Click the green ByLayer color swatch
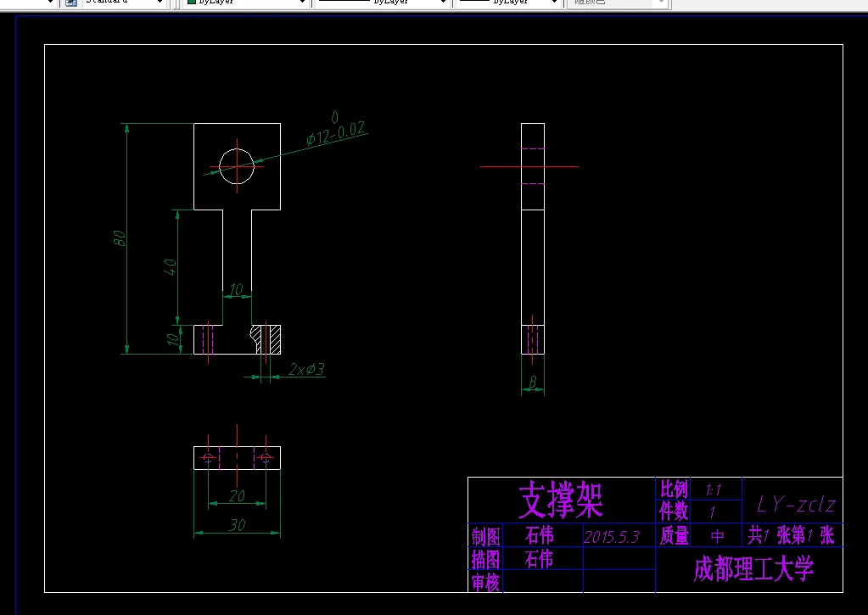This screenshot has height=615, width=868. pos(192,2)
